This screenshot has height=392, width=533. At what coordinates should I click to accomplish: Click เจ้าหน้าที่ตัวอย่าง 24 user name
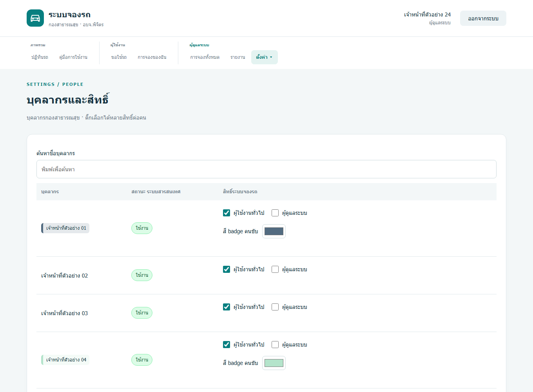coord(427,15)
